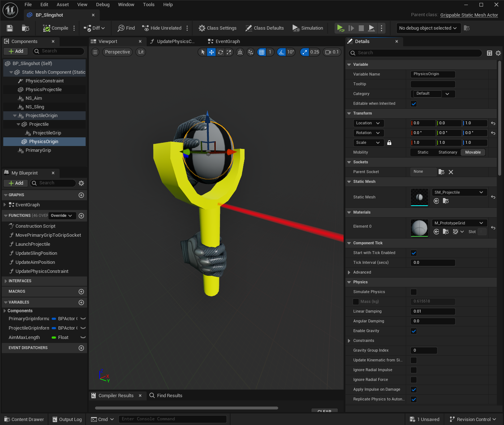Toggle grid snapping icon in viewport
This screenshot has width=504, height=425.
262,52
